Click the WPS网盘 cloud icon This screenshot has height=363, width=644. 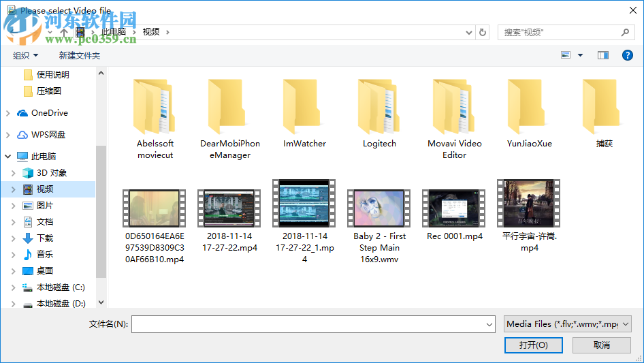(22, 134)
